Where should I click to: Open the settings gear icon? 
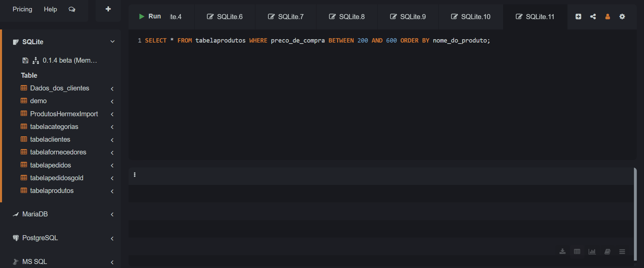click(x=622, y=16)
